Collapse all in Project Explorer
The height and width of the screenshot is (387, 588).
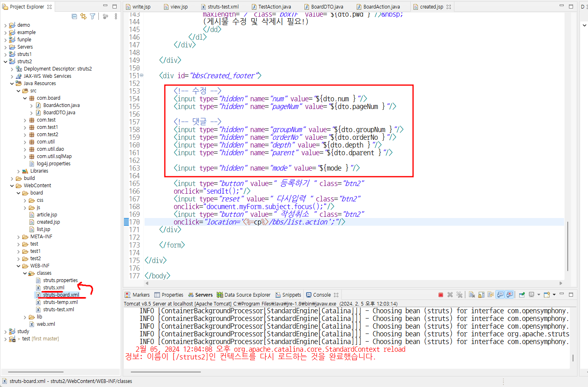(75, 17)
